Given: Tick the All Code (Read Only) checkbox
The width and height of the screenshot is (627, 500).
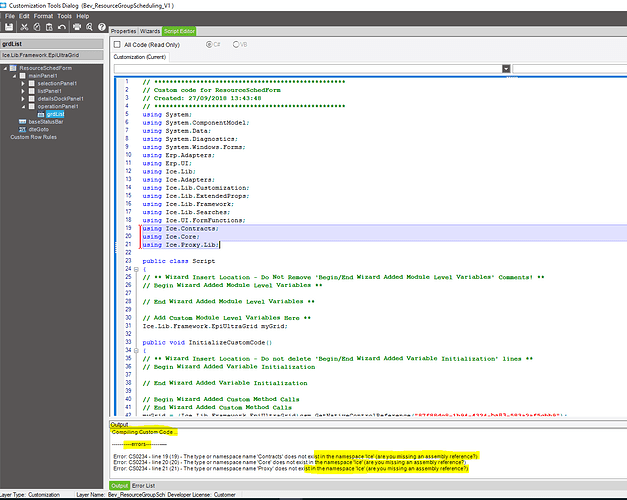Looking at the screenshot, I should 117,44.
